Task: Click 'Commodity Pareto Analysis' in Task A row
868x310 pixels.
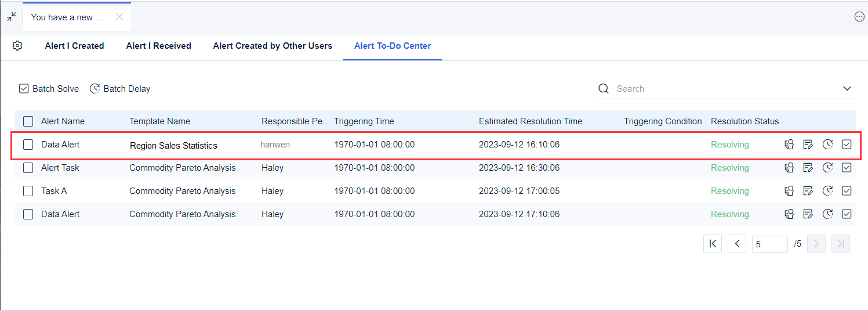Action: tap(182, 191)
